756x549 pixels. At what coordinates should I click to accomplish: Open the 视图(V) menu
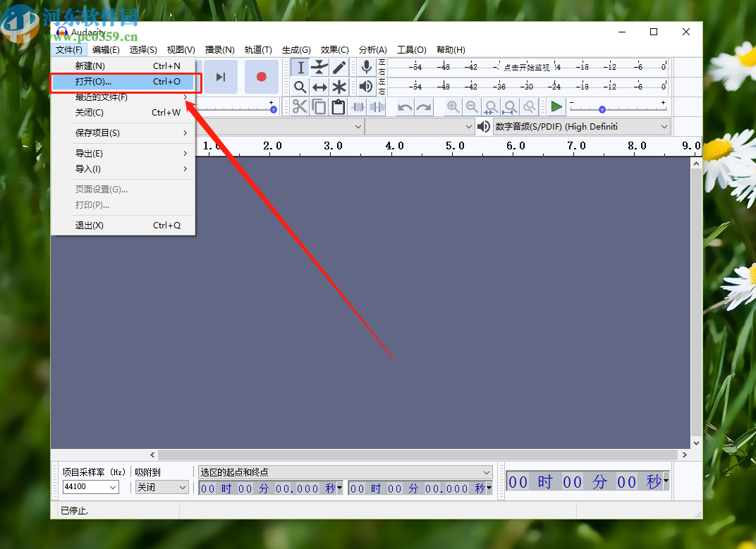(x=181, y=49)
